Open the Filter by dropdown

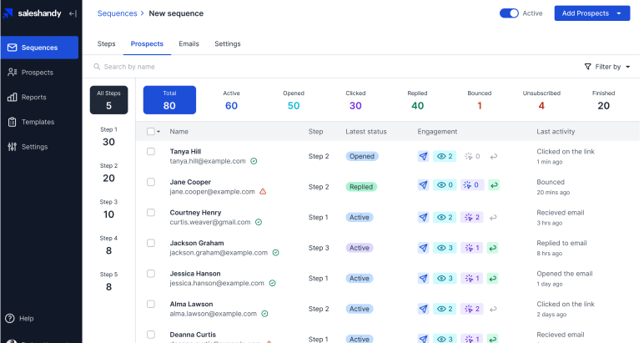[x=606, y=67]
